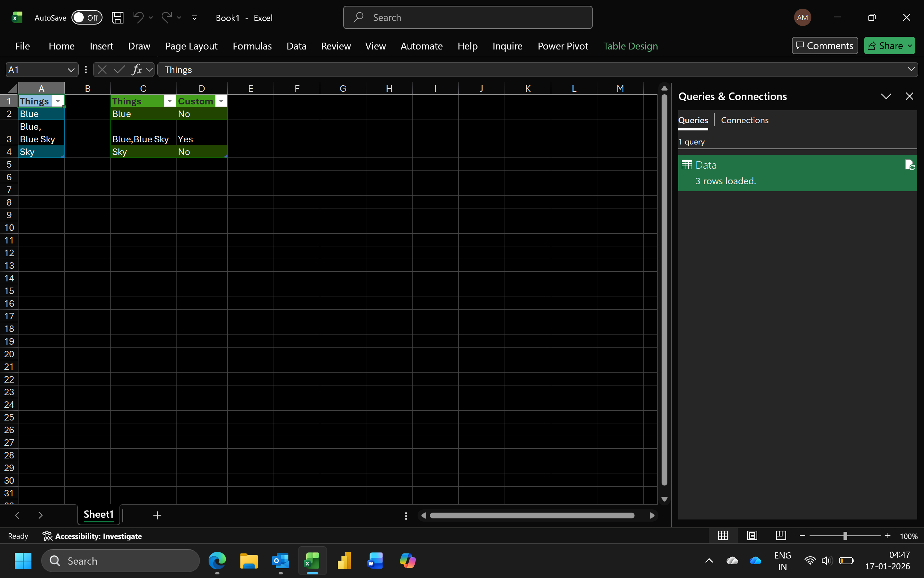Add a new sheet with plus icon
The height and width of the screenshot is (578, 924).
[x=157, y=515]
